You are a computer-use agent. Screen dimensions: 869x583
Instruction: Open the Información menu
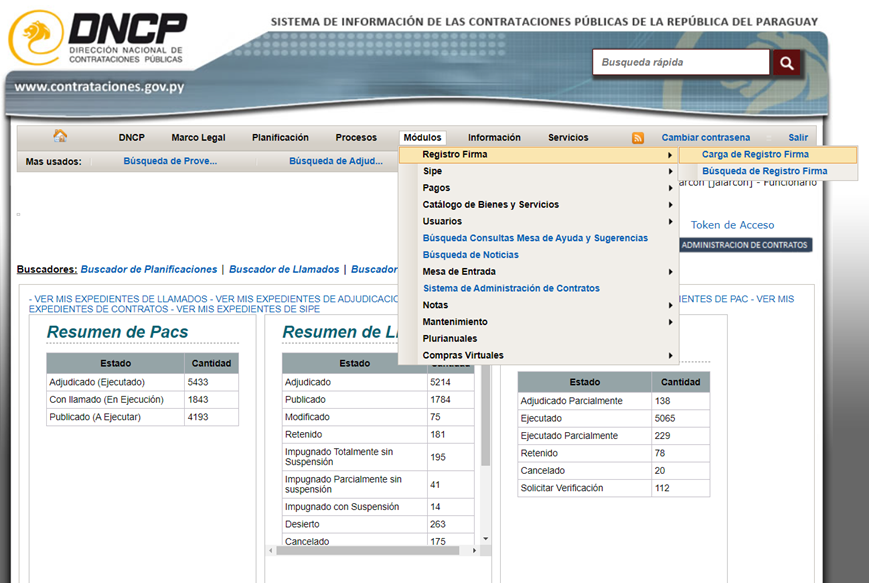494,137
